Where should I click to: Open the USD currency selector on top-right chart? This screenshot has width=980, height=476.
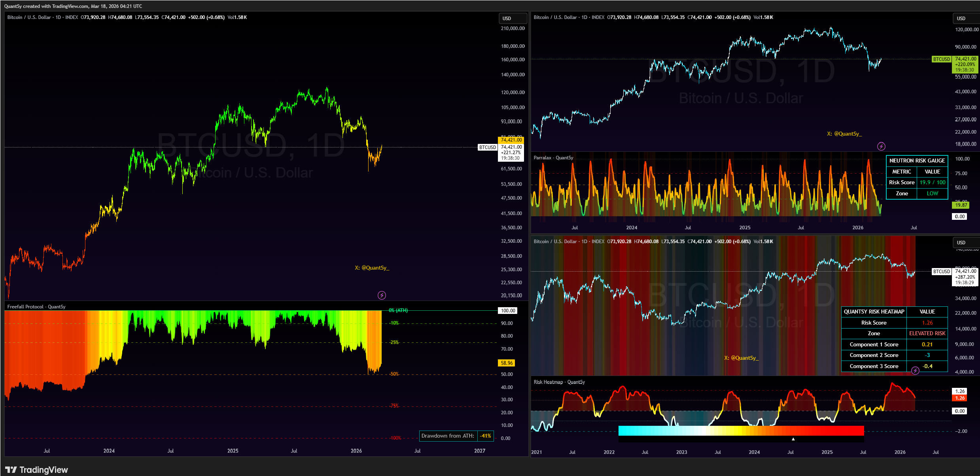coord(966,19)
